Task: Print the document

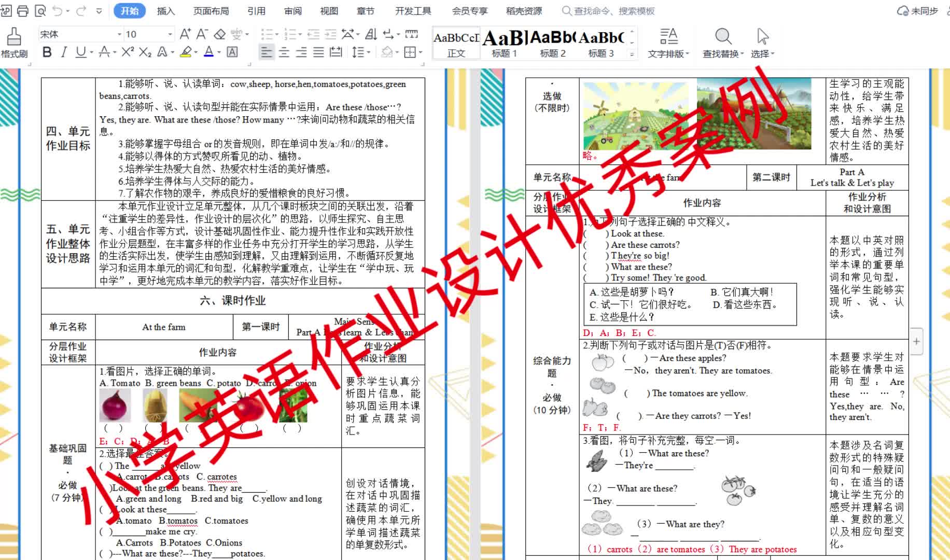Action: click(x=22, y=10)
